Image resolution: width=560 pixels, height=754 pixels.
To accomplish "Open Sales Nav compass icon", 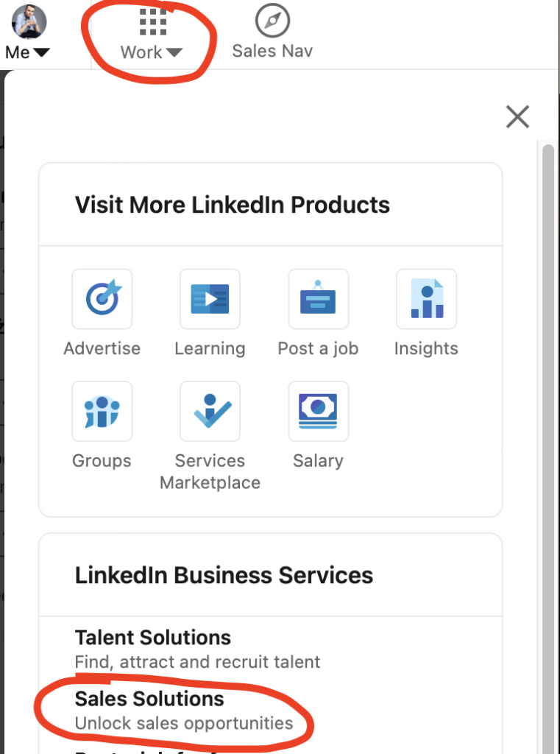I will tap(272, 21).
